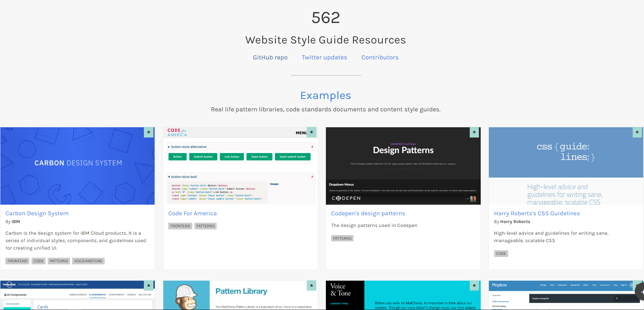Star the Voice & Tone card

coord(474,286)
